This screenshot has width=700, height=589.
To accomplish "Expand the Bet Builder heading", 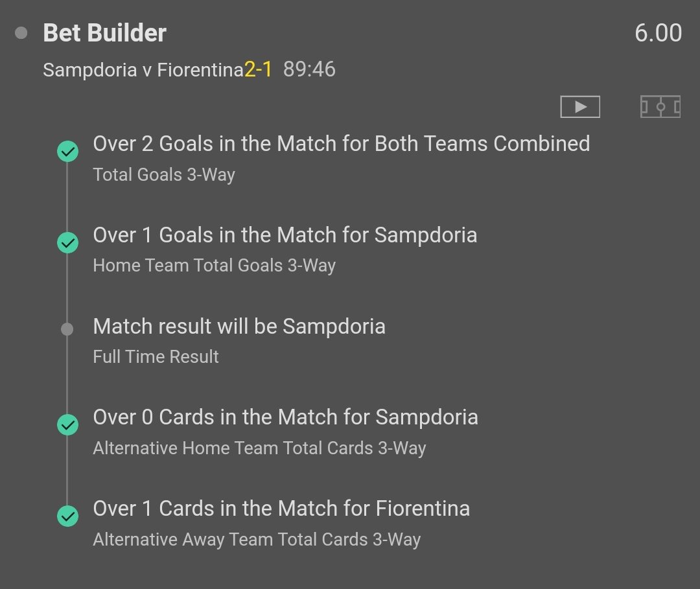I will pyautogui.click(x=104, y=33).
